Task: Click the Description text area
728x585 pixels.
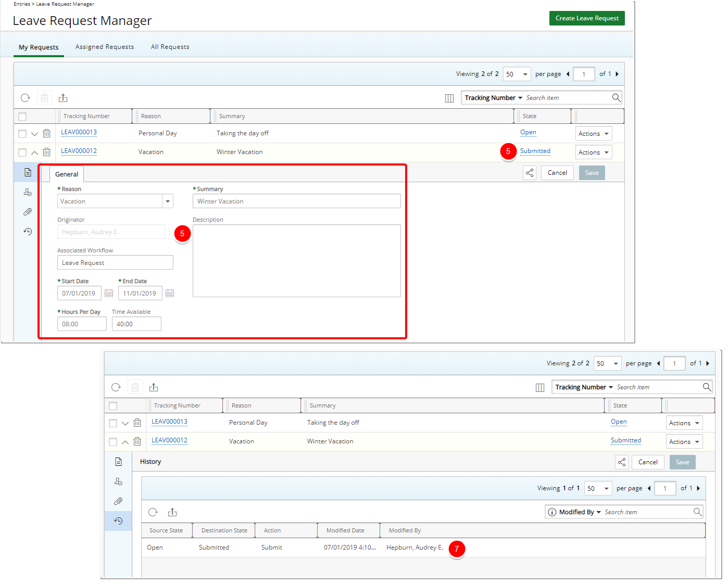Action: 297,261
